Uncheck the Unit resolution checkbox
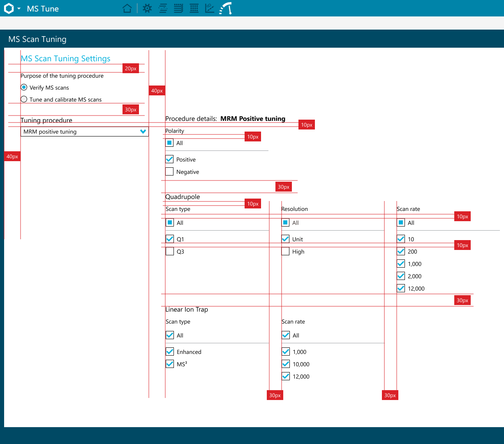The width and height of the screenshot is (504, 444). (285, 239)
